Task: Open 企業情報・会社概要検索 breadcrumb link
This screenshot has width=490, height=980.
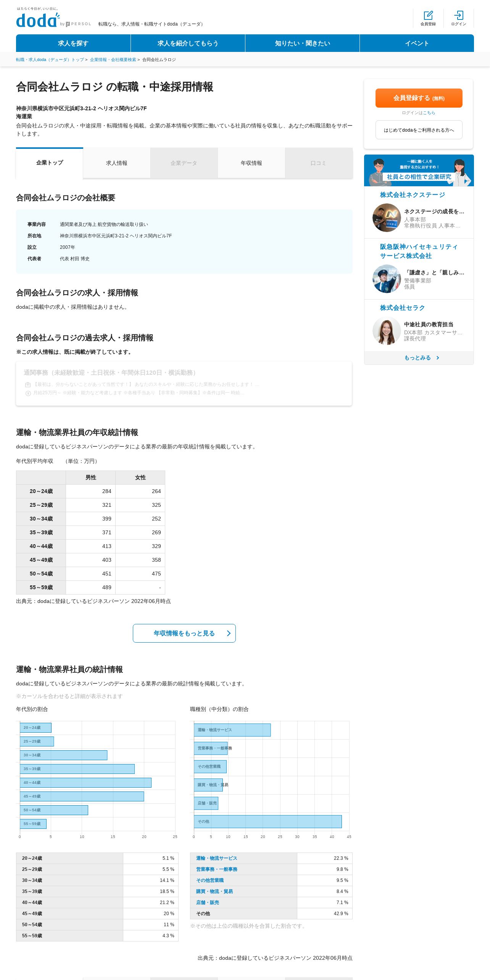Action: (x=113, y=60)
